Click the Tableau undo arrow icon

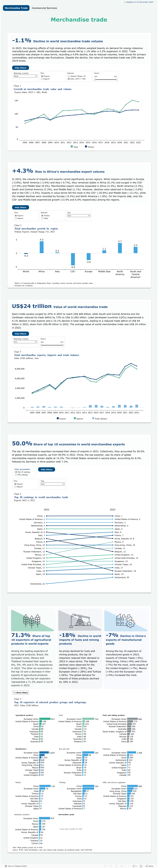click(x=105, y=866)
